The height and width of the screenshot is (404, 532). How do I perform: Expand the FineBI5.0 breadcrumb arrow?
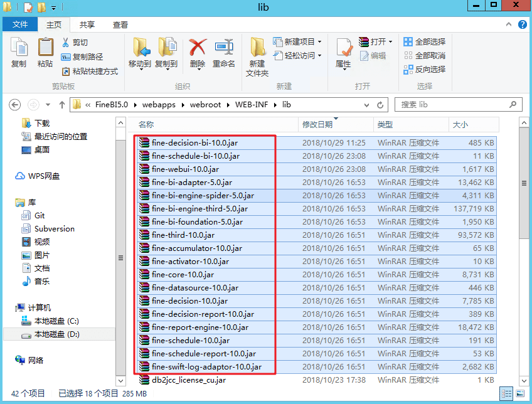coord(135,105)
